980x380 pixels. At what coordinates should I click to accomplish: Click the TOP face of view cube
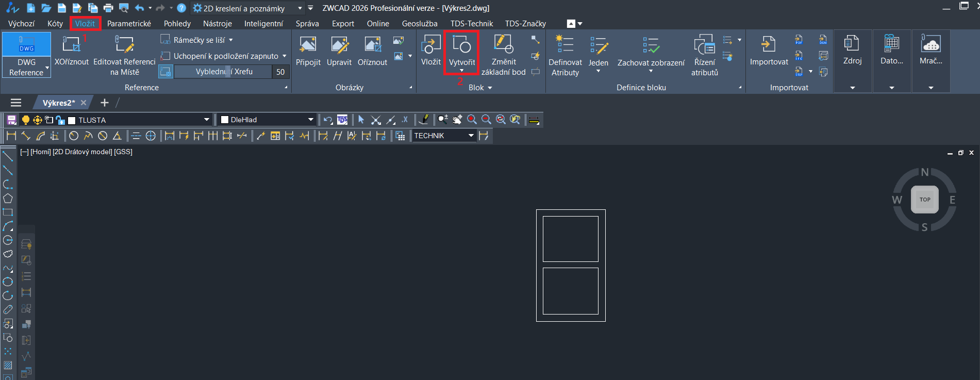click(924, 200)
